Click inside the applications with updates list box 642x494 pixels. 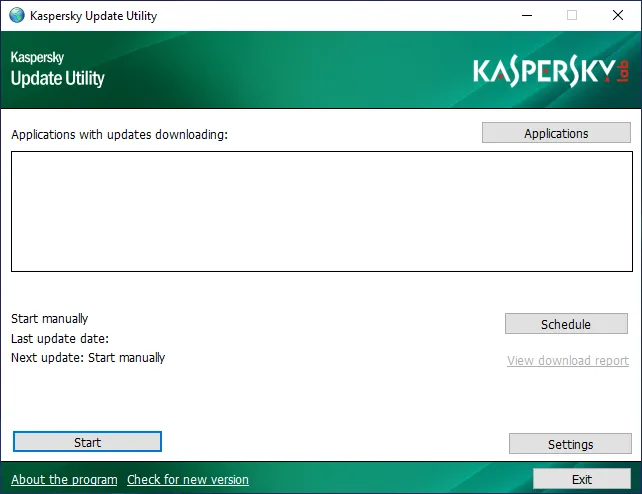coord(322,211)
